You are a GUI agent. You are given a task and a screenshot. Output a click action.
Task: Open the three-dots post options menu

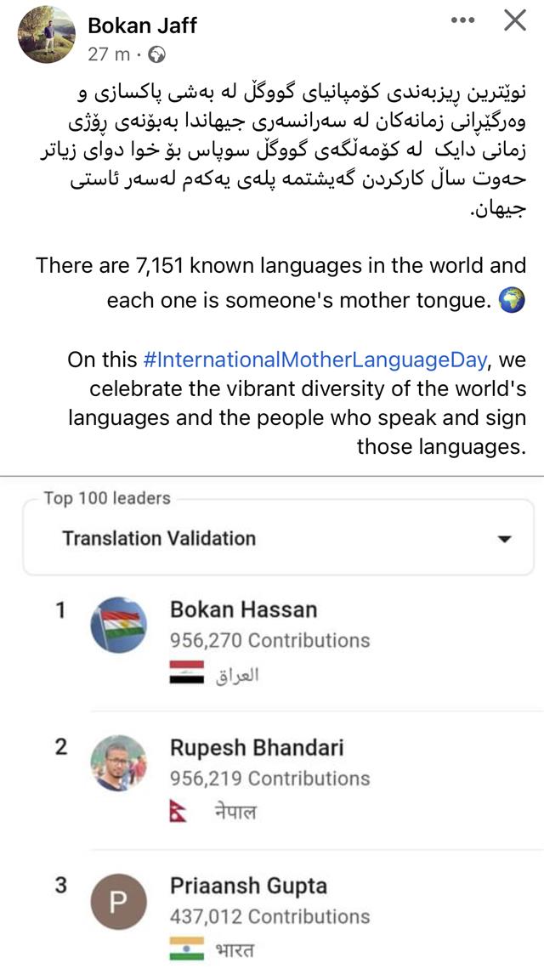point(462,21)
